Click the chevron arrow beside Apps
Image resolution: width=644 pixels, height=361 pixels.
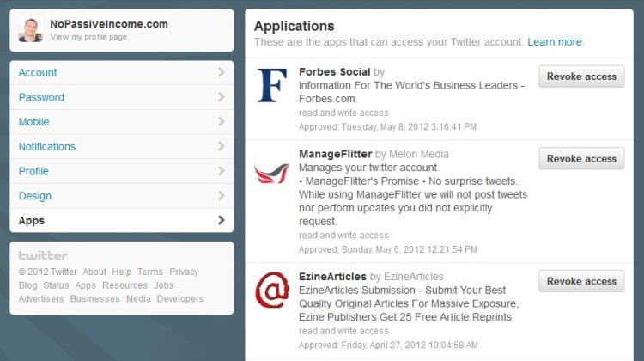click(221, 220)
